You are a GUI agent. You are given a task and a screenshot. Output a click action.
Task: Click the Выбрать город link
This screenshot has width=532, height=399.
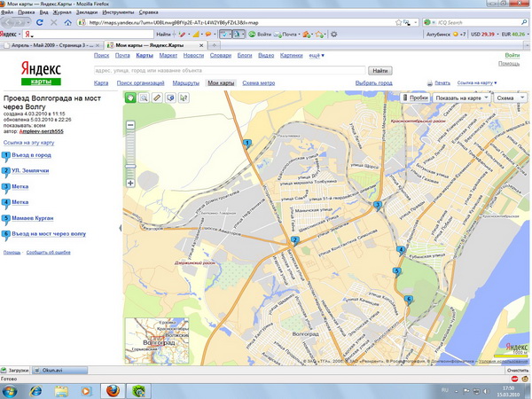pyautogui.click(x=373, y=82)
